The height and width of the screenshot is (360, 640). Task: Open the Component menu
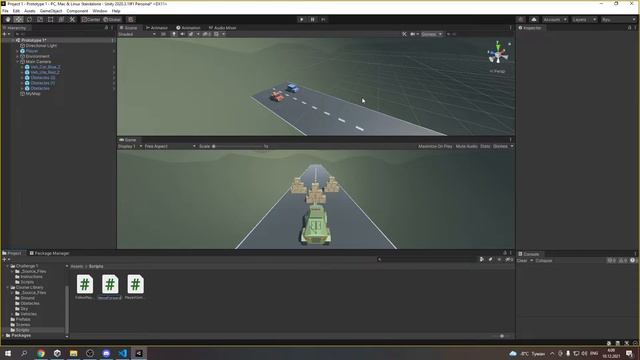[77, 11]
